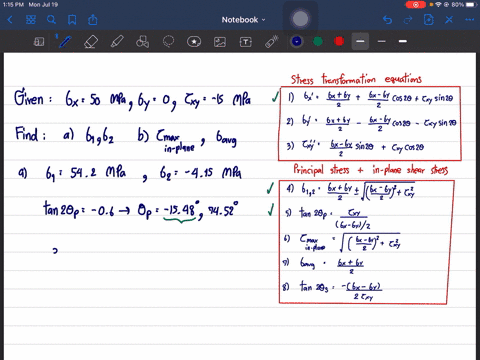Go back using the left chevron
Viewport: 480px width, 360px height.
pos(10,20)
